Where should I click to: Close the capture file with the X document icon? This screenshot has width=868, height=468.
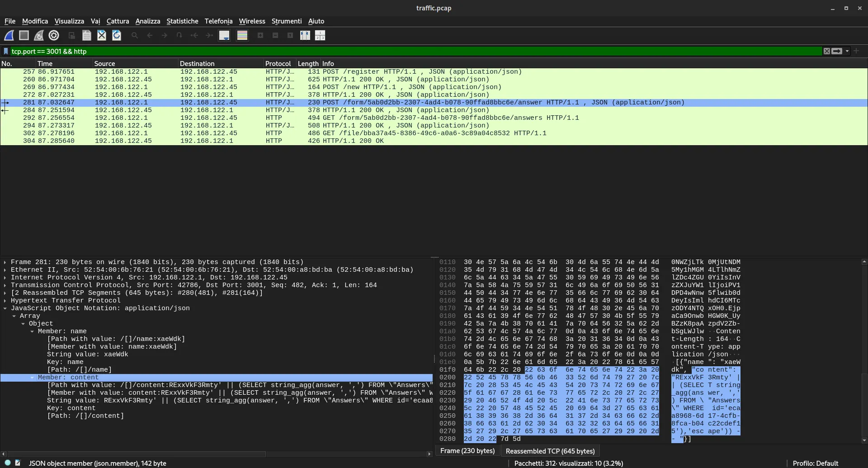click(x=101, y=35)
